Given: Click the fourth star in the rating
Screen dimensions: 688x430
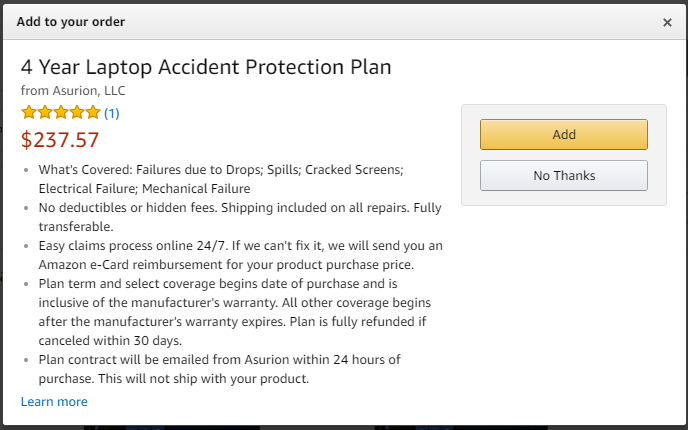Looking at the screenshot, I should [77, 112].
